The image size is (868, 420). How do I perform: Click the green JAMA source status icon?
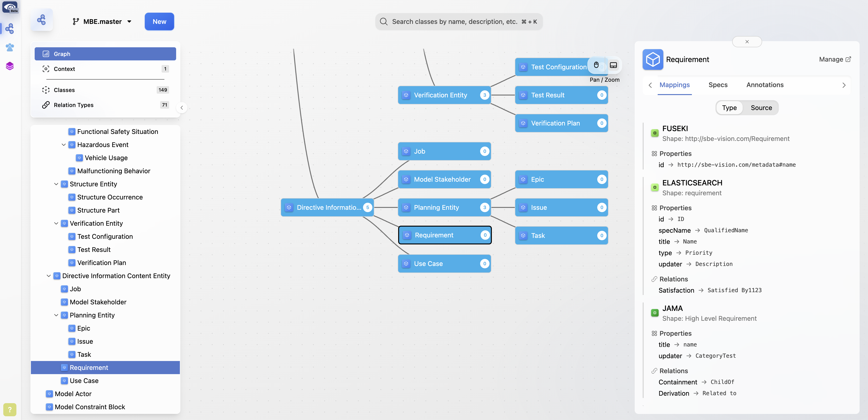pos(655,313)
